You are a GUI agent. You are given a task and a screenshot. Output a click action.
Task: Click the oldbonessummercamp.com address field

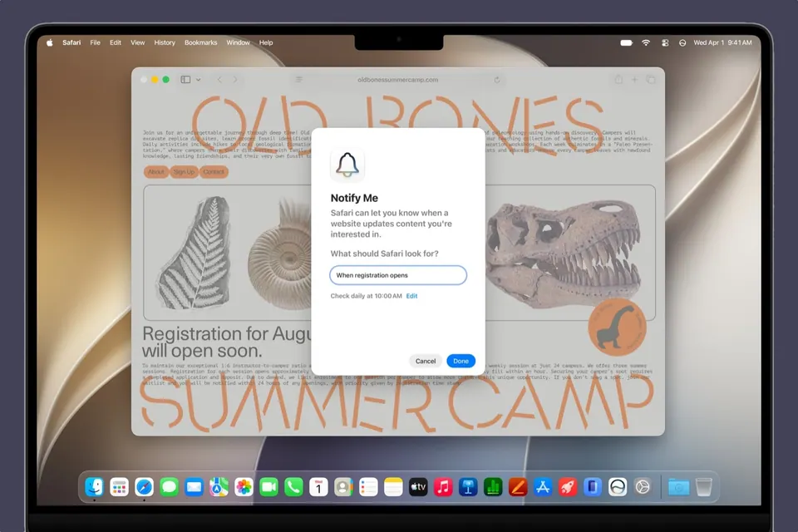point(398,80)
